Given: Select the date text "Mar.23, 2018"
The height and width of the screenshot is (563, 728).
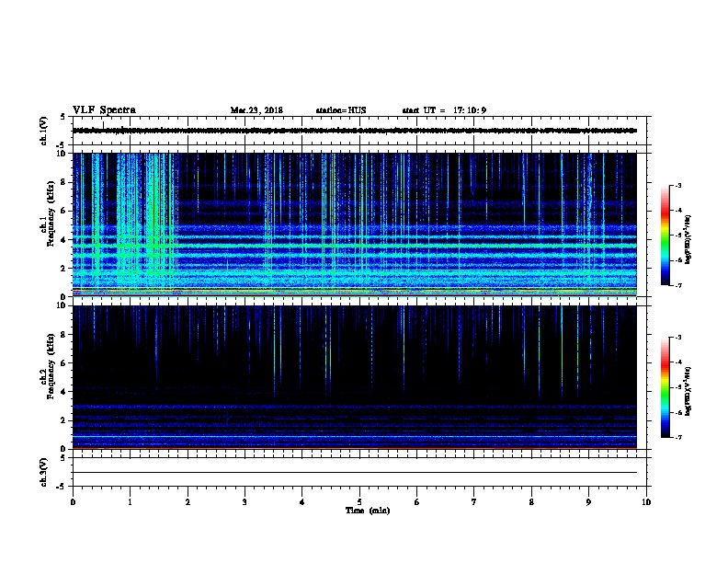Looking at the screenshot, I should click(x=256, y=110).
